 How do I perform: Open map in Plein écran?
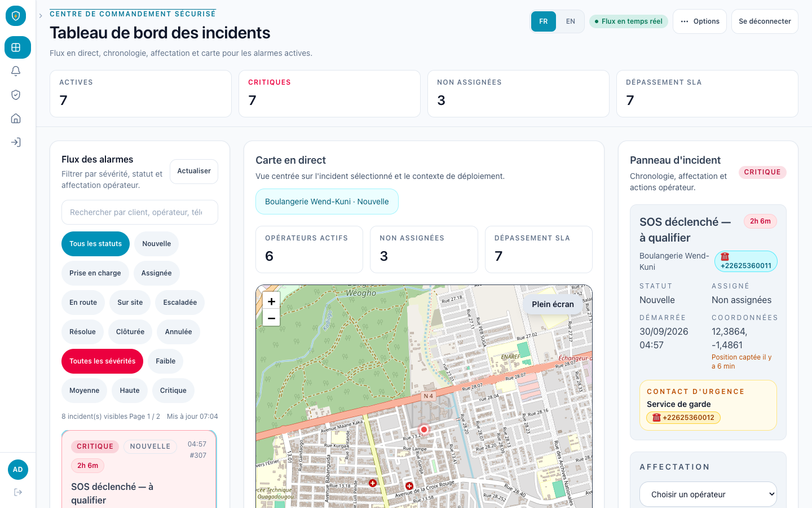pos(553,304)
